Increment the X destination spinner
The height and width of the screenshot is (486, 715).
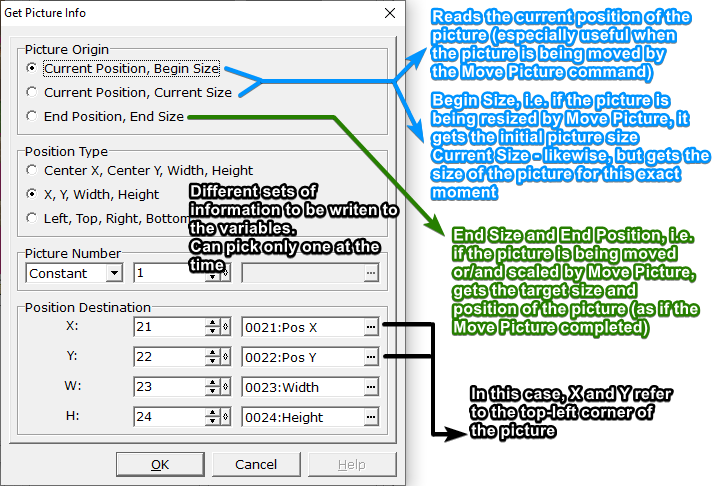click(212, 323)
